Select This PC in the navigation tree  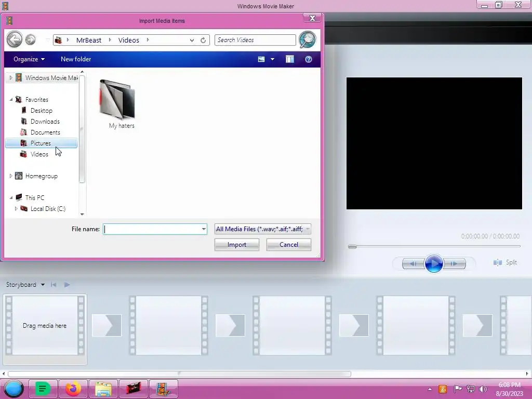pos(35,197)
